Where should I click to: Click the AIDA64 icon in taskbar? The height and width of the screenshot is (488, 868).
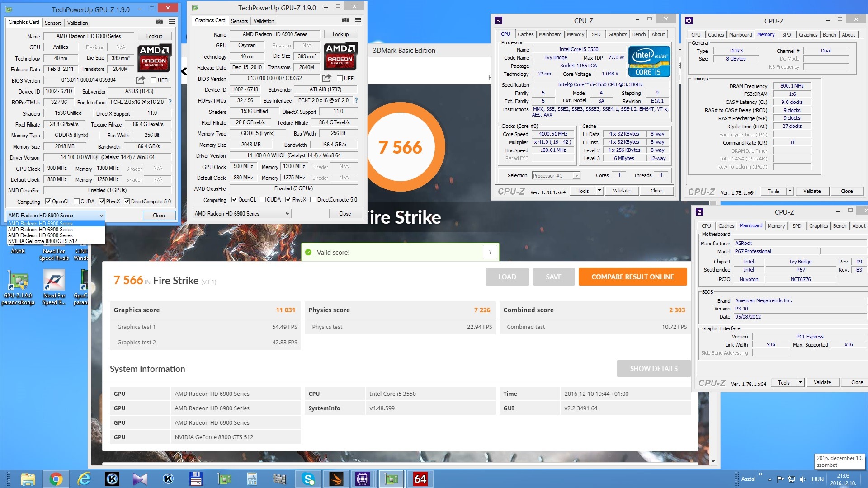click(420, 479)
